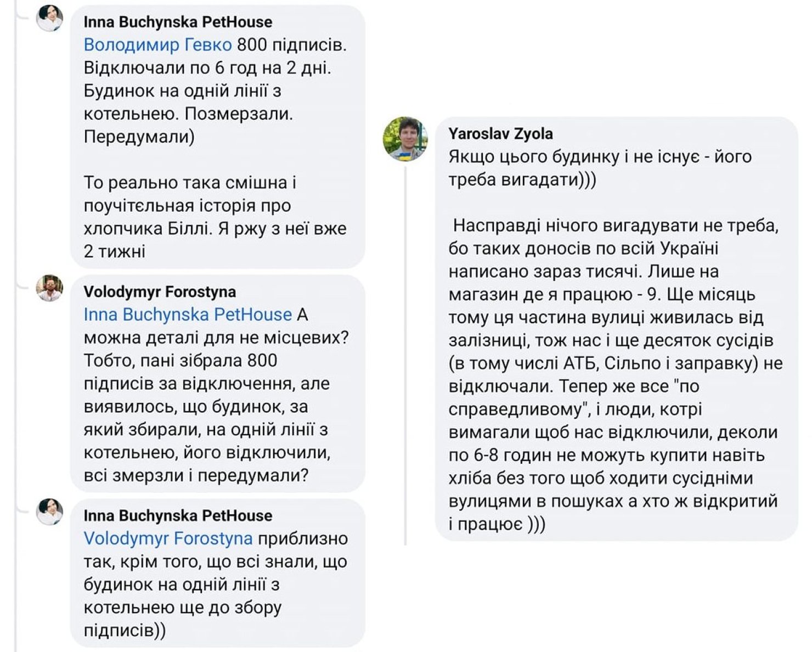Click the paragraph starting "Насправді нічого вигадувати"
The width and height of the screenshot is (812, 652).
pyautogui.click(x=614, y=226)
